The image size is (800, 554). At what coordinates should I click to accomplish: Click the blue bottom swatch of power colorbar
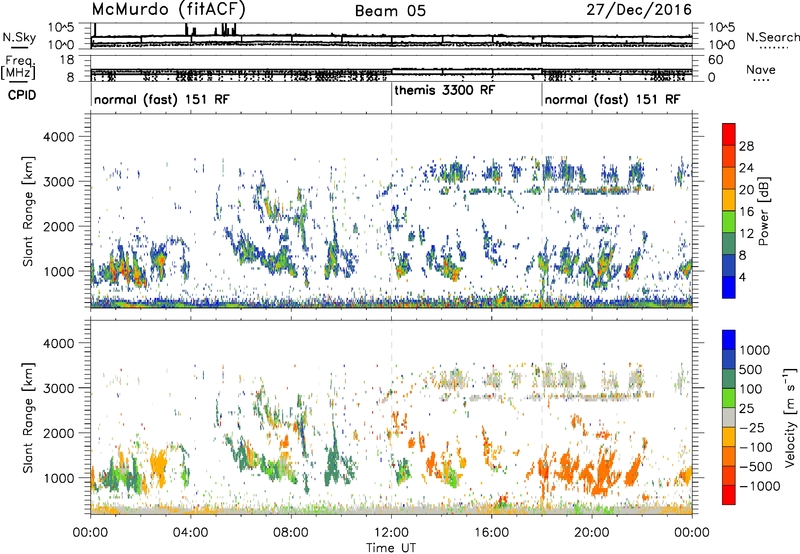tap(729, 287)
